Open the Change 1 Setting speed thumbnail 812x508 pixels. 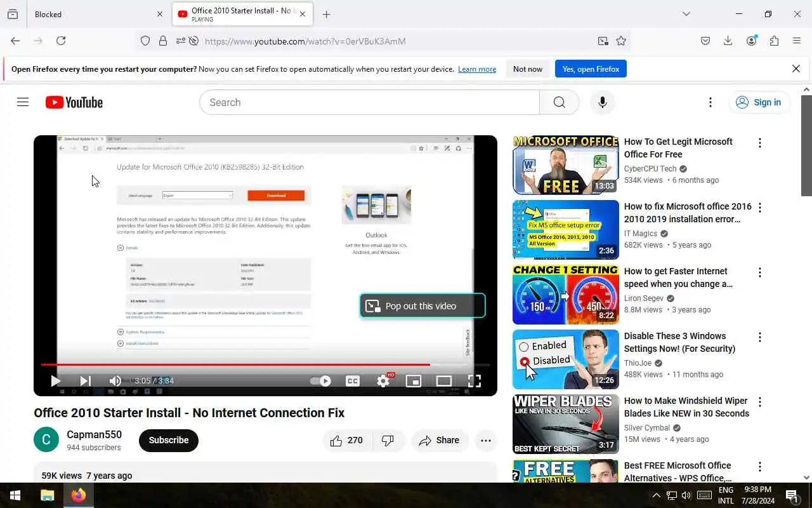566,295
